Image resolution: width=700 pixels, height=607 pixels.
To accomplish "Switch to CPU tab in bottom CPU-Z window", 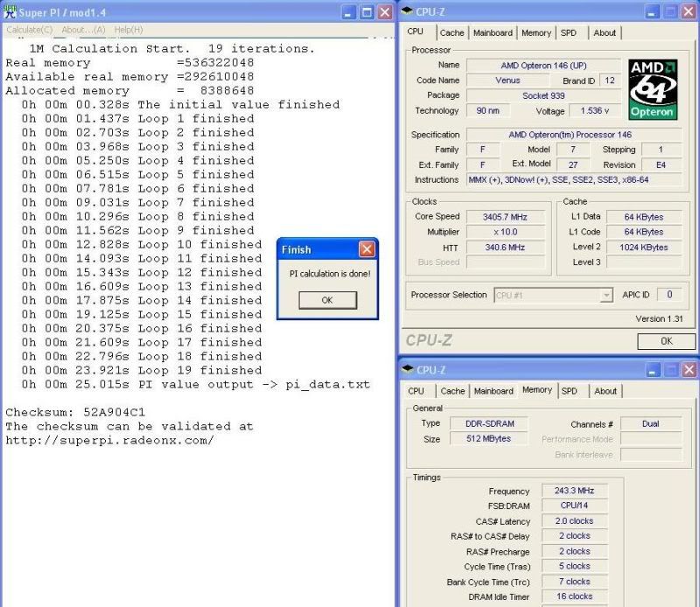I will pyautogui.click(x=416, y=391).
